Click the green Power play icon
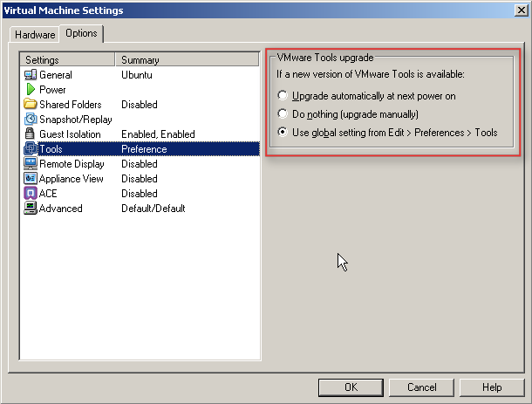 pyautogui.click(x=31, y=90)
